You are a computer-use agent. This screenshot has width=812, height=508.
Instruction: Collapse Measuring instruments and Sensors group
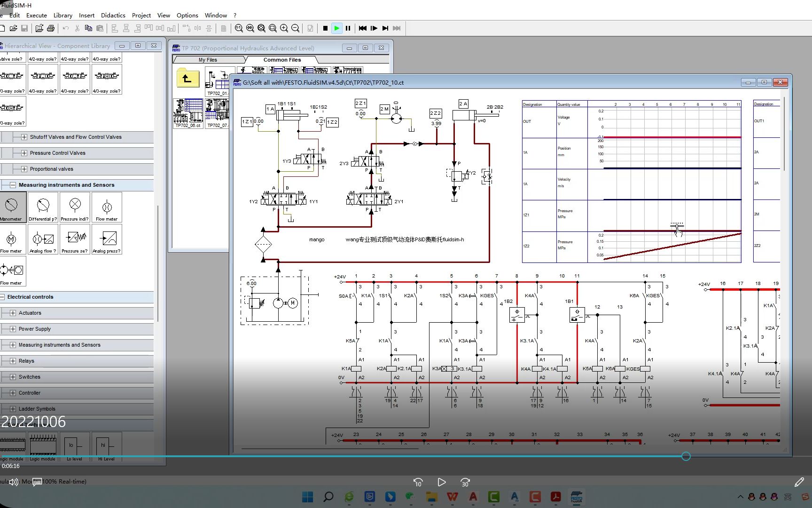pos(13,185)
